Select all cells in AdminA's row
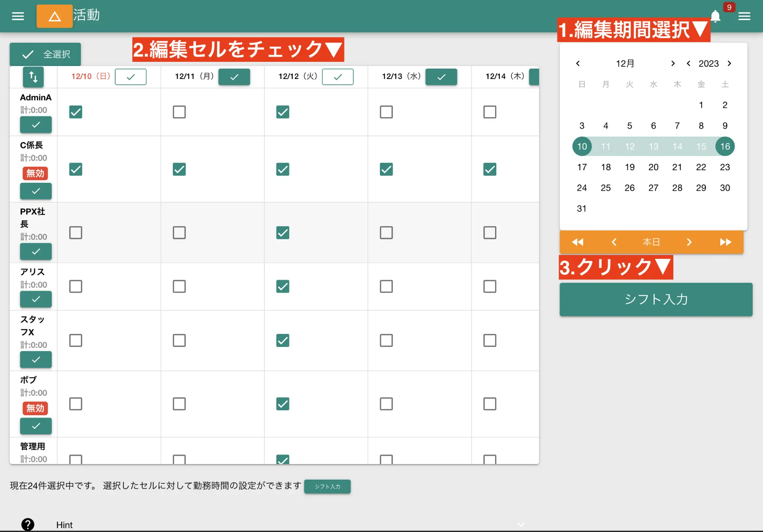 [x=35, y=125]
